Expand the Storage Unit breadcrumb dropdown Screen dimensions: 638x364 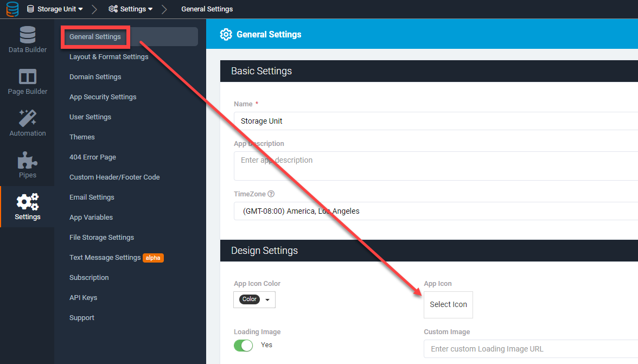point(80,9)
